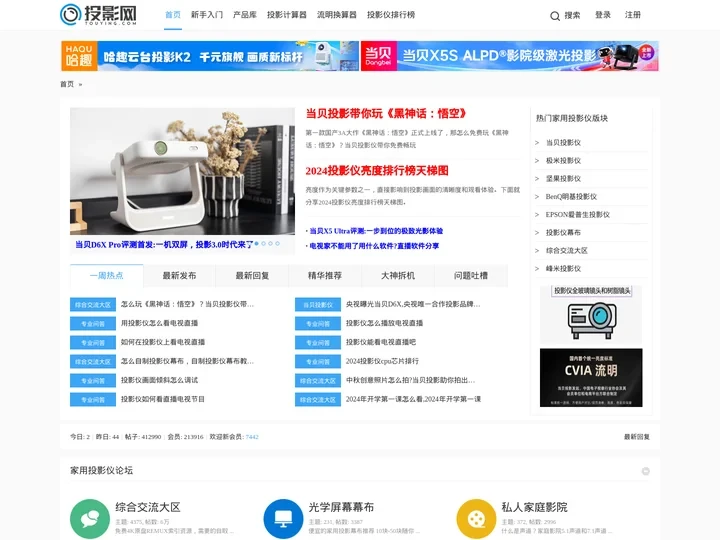Open headline 当贝投影带你玩《黑神话：悟空》
The image size is (720, 540).
click(386, 113)
